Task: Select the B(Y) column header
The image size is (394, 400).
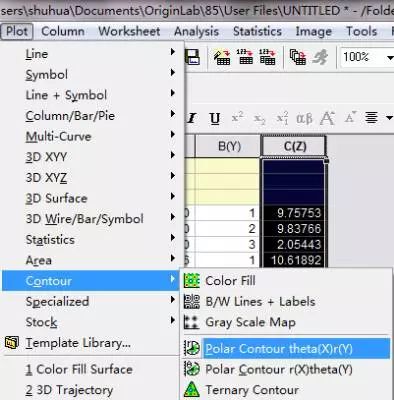Action: click(229, 146)
